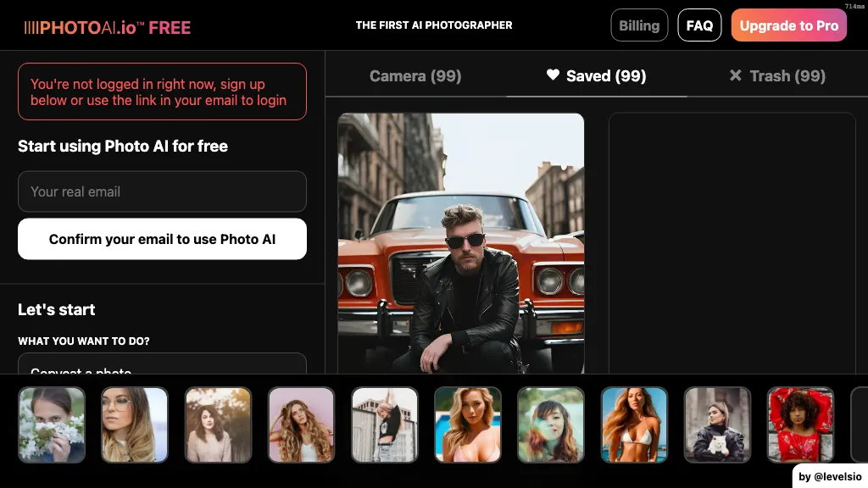Click the X icon on the Trash tab
The width and height of the screenshot is (868, 488).
tap(737, 75)
